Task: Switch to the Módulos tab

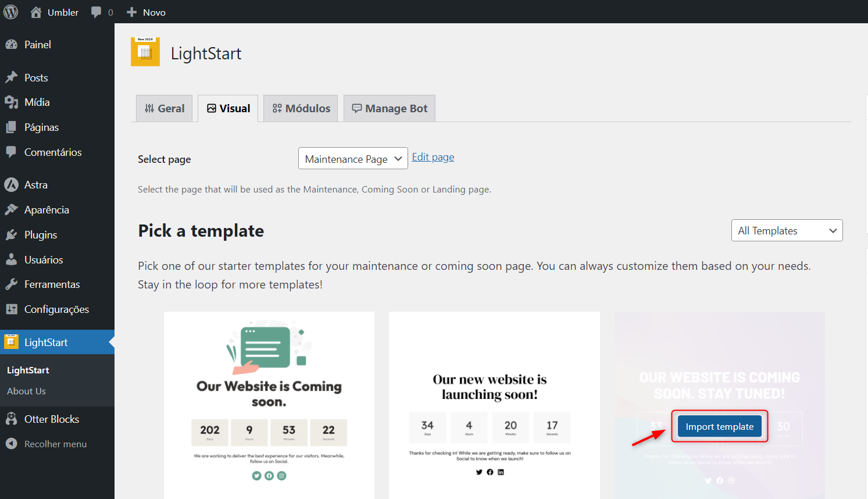Action: [301, 109]
